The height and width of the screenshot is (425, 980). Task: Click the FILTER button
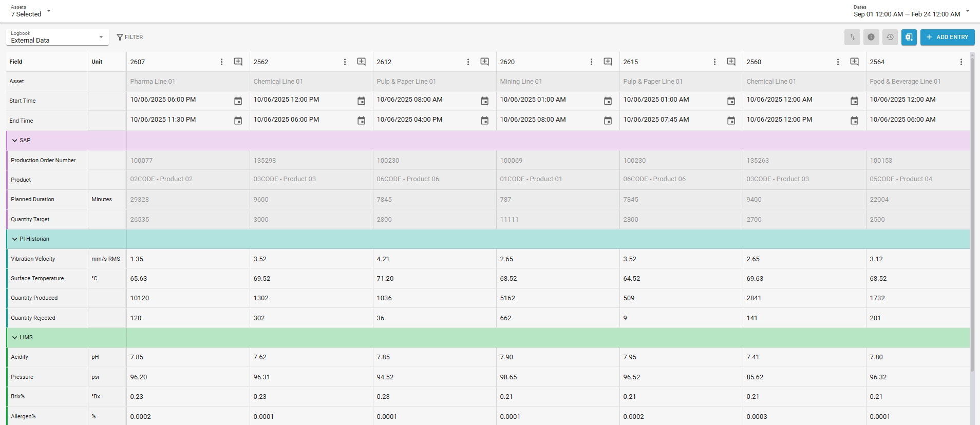click(x=130, y=37)
